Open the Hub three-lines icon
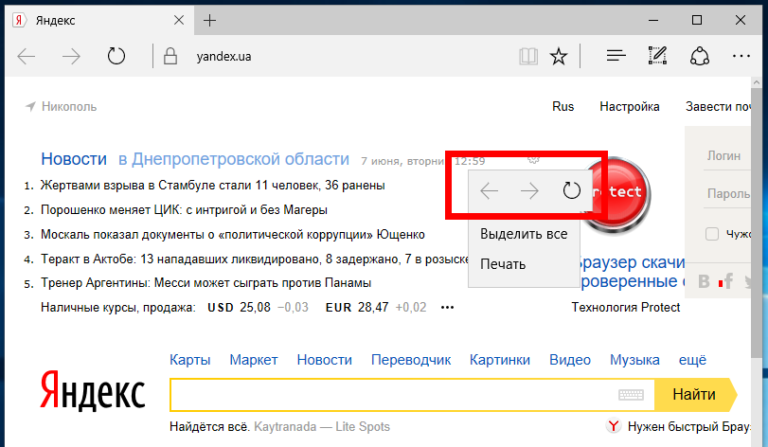 click(x=616, y=56)
